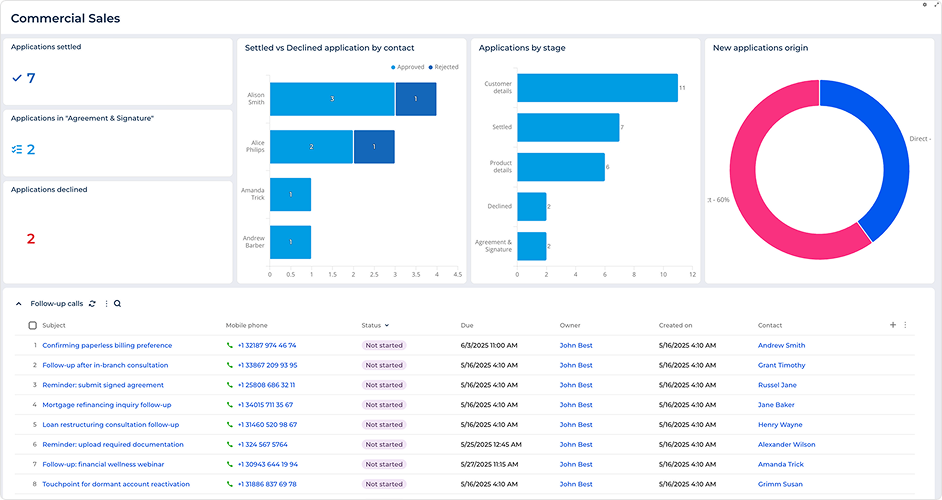Click the fullscreen expand icon
Viewport: 942px width, 500px height.
(935, 5)
